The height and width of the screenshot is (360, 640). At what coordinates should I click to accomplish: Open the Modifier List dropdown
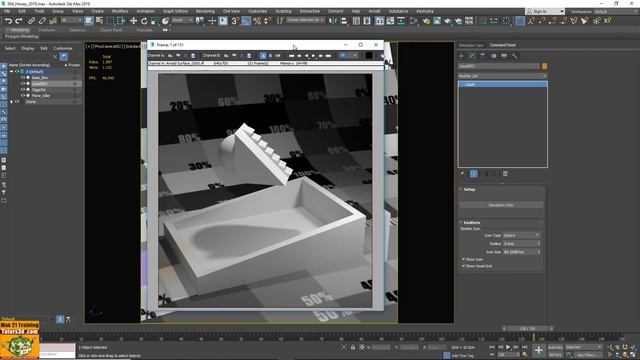tap(502, 76)
